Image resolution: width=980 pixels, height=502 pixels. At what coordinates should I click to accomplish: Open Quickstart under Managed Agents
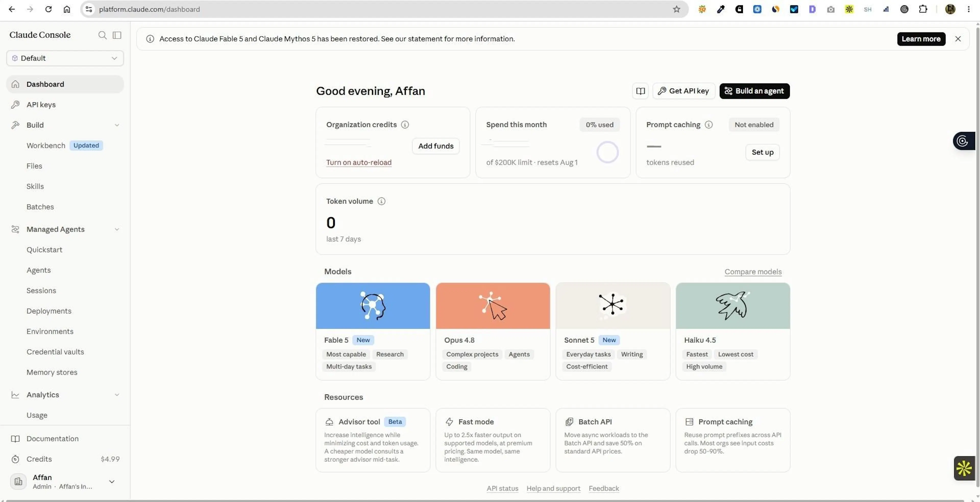point(65,250)
